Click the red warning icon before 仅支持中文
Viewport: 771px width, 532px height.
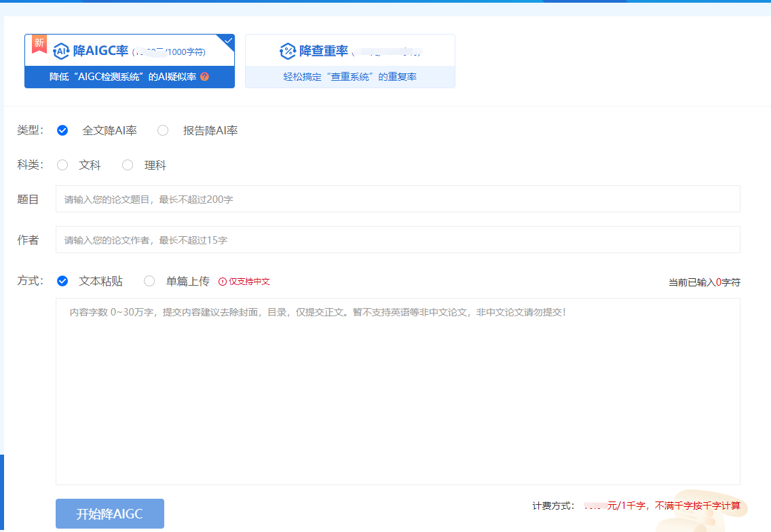pos(222,282)
